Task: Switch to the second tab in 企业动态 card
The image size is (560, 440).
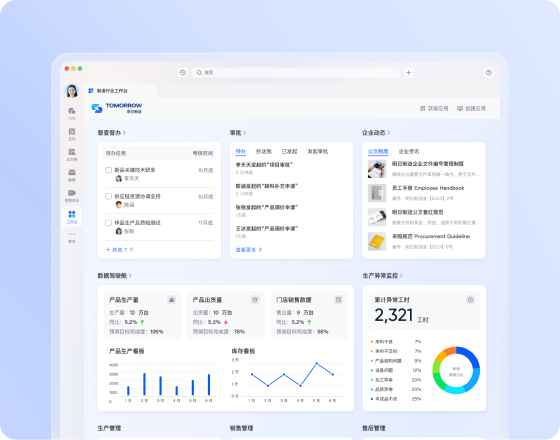Action: point(409,151)
